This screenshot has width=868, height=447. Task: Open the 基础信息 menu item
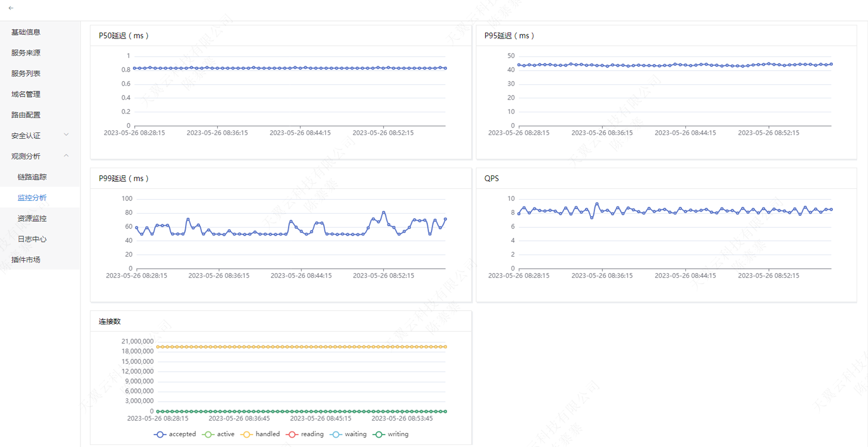point(26,32)
